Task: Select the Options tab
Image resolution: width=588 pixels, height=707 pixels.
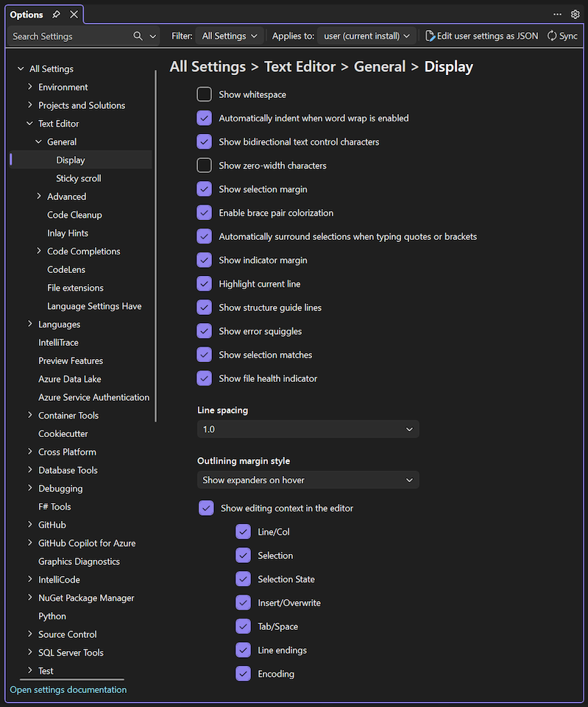Action: point(26,13)
